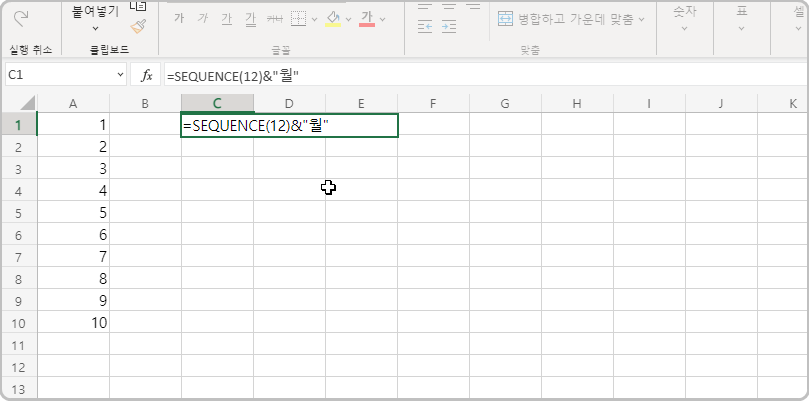The height and width of the screenshot is (409, 809).
Task: Click the increase indent icon
Action: (449, 27)
